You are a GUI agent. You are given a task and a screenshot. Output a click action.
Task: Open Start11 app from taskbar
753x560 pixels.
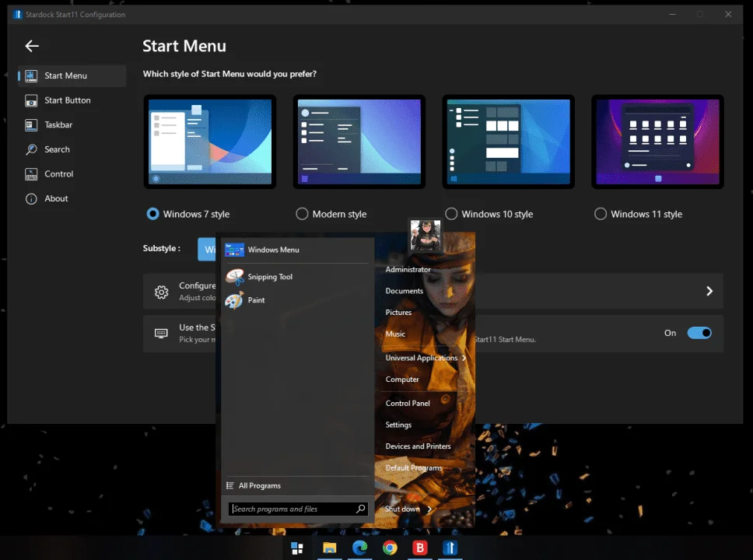click(x=450, y=548)
